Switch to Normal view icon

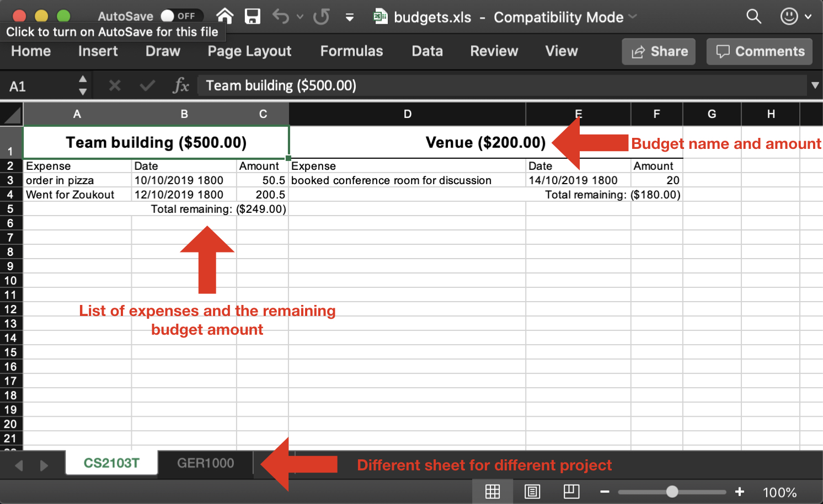(x=493, y=491)
